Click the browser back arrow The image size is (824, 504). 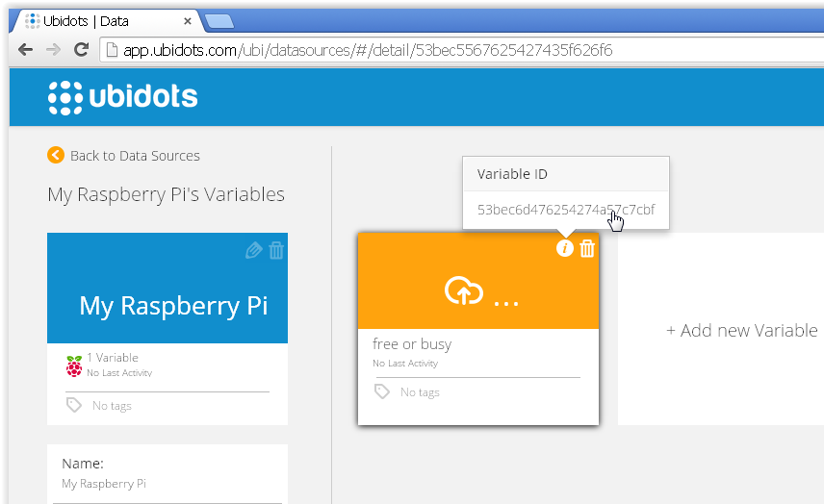[25, 50]
